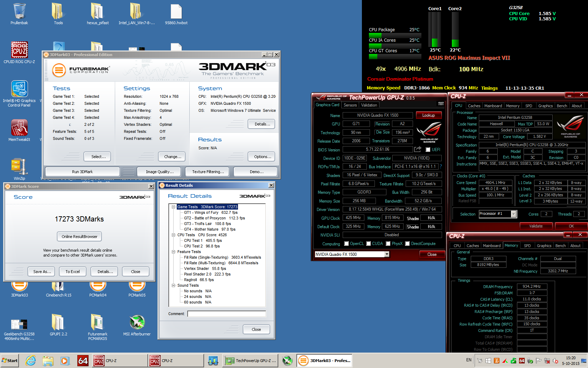The height and width of the screenshot is (368, 588).
Task: Open Caches tab in upper CPU-Z
Action: pos(474,106)
